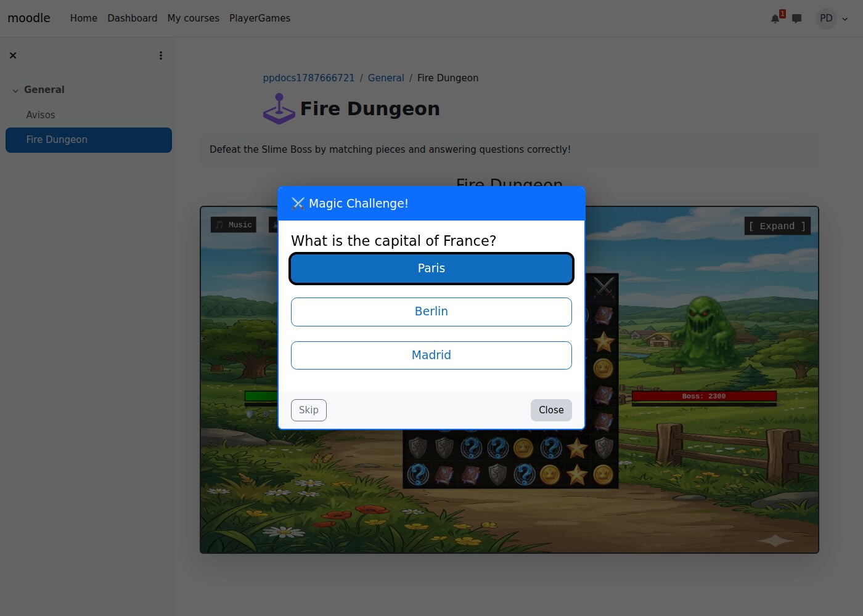Follow the ppdocs1787666721 breadcrumb link
Viewport: 863px width, 616px height.
(x=309, y=78)
